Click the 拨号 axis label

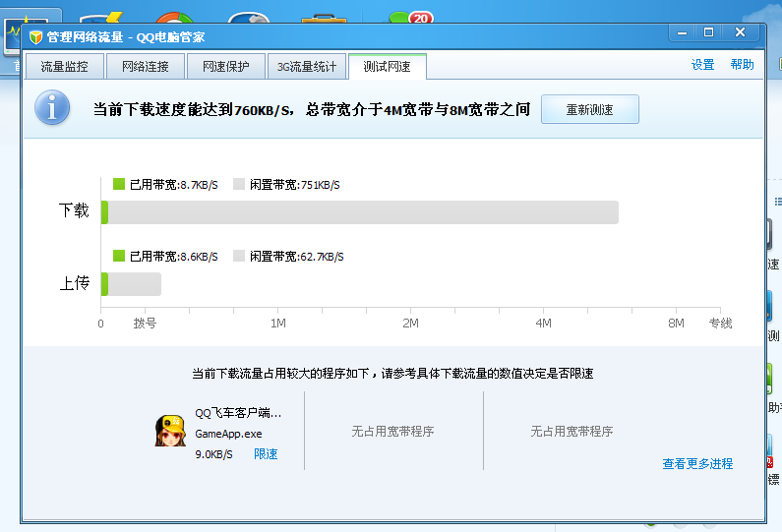[146, 324]
